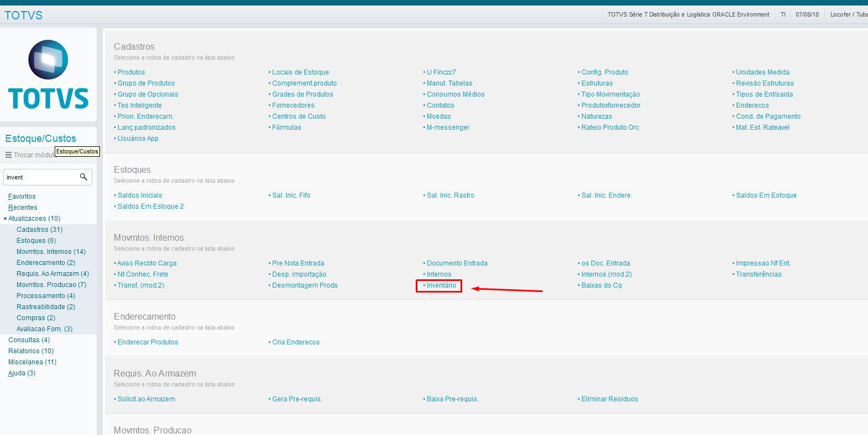
Task: Select Cadastros (31) in sidebar
Action: pos(40,230)
